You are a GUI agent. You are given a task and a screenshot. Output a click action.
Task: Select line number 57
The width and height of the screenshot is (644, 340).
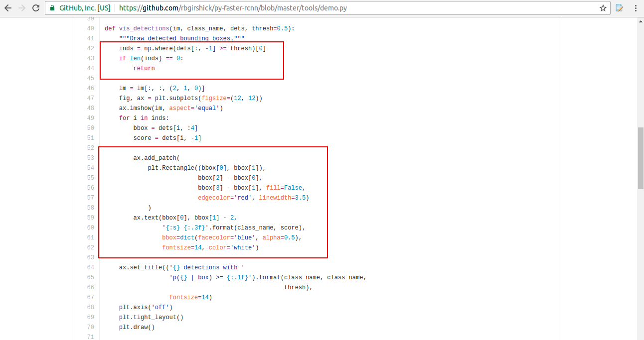point(90,198)
